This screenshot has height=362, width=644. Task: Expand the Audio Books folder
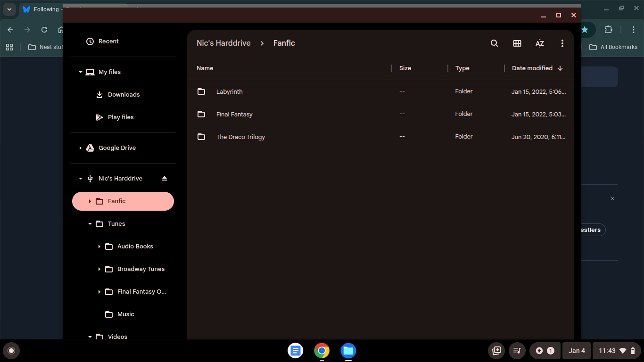point(99,247)
